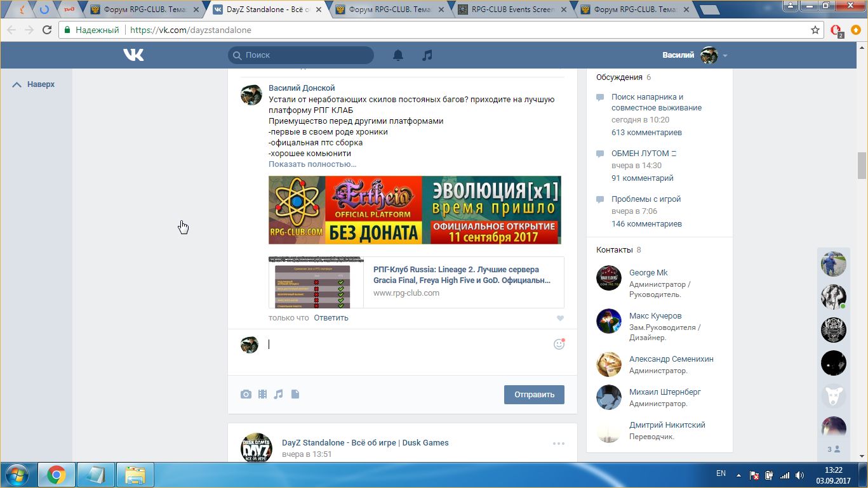This screenshot has width=868, height=488.
Task: Open a new browser tab
Action: 709,10
